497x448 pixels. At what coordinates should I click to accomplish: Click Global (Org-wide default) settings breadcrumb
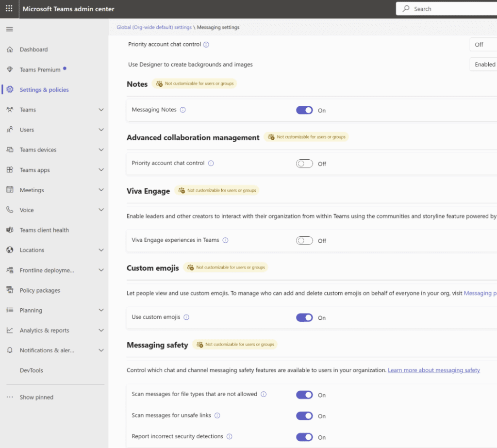tap(154, 28)
